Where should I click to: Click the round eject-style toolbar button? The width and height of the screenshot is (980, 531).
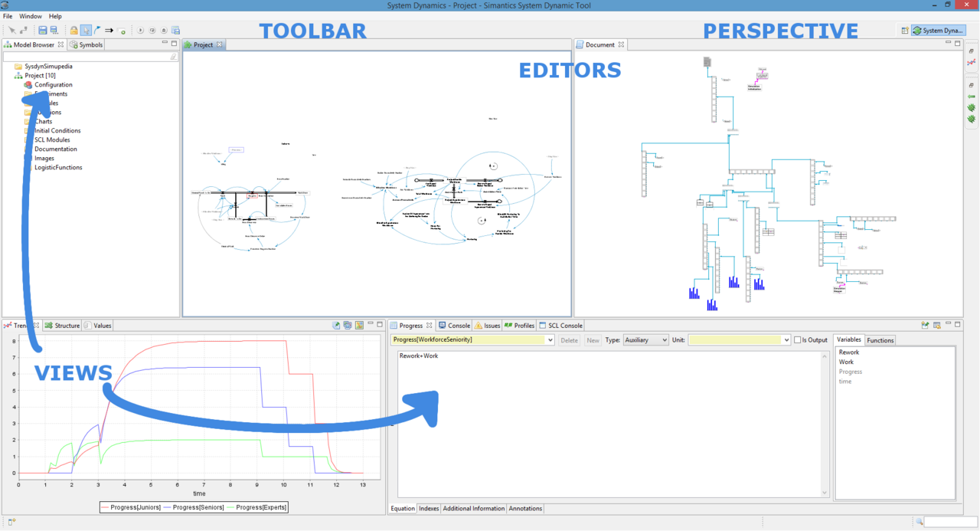click(164, 31)
